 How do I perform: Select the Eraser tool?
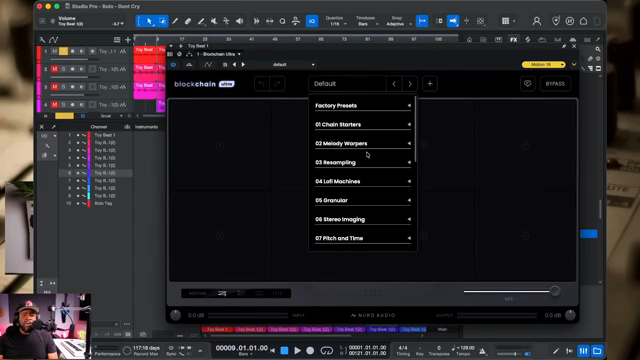[188, 21]
